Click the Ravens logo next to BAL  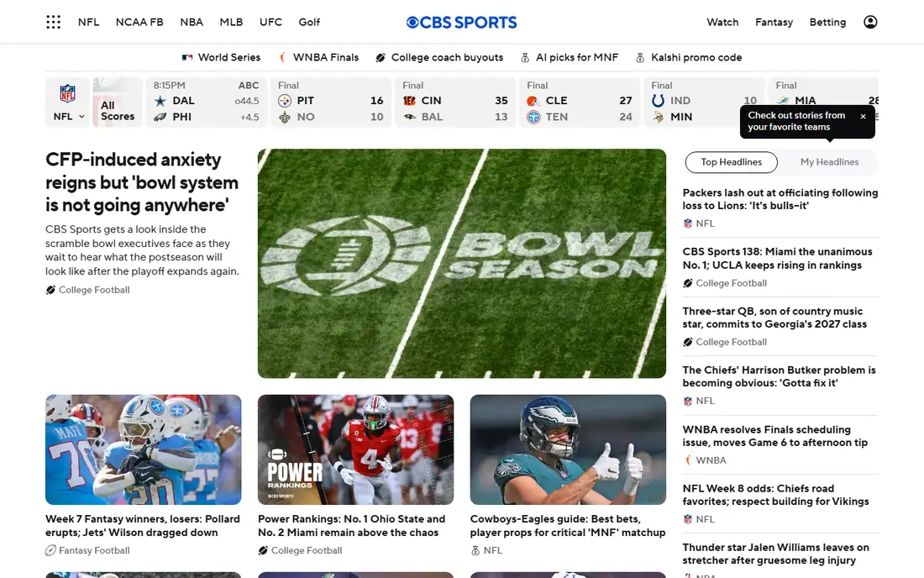409,117
